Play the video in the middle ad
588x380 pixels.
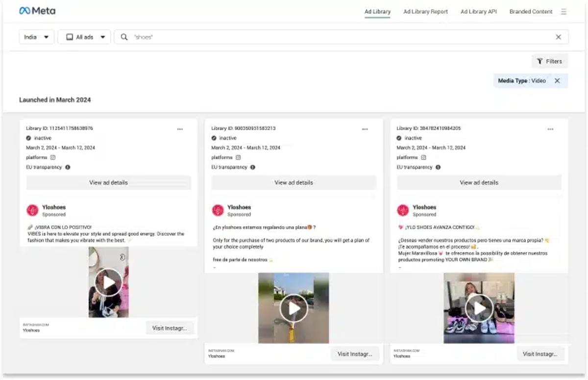coord(294,308)
